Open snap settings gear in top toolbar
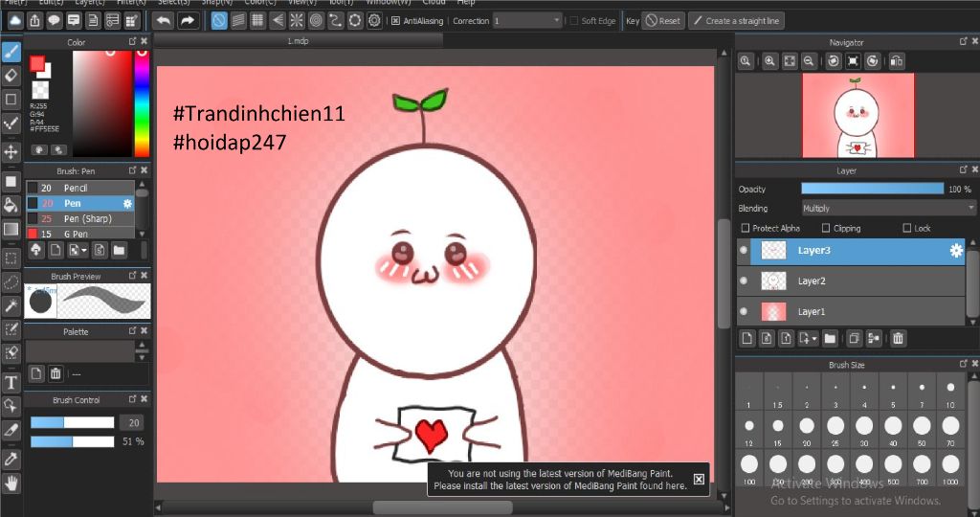 click(x=374, y=21)
